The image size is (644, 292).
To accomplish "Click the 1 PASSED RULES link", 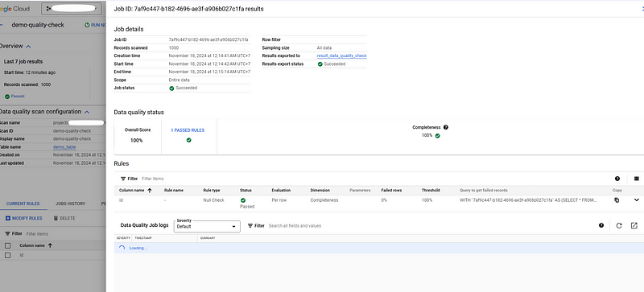I will [x=188, y=130].
